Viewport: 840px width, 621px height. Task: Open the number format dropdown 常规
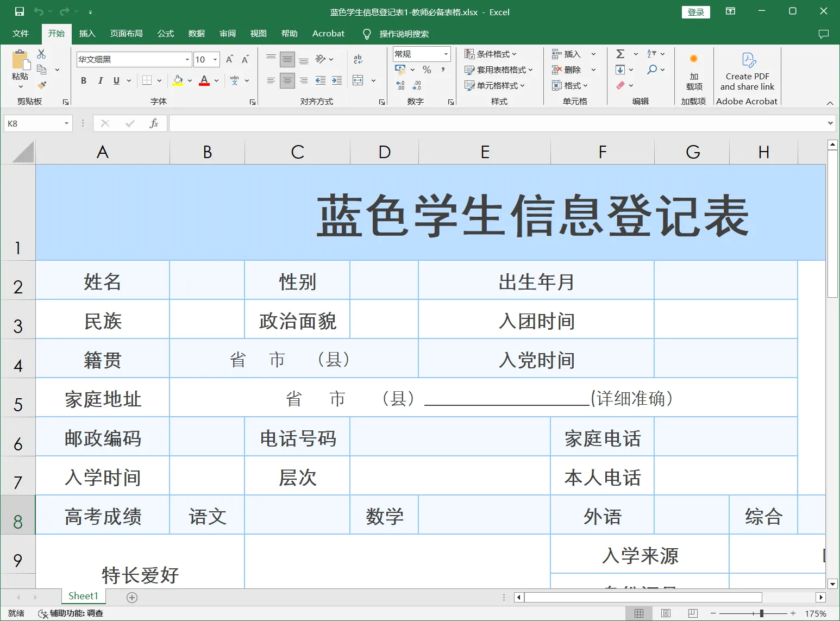[x=446, y=54]
